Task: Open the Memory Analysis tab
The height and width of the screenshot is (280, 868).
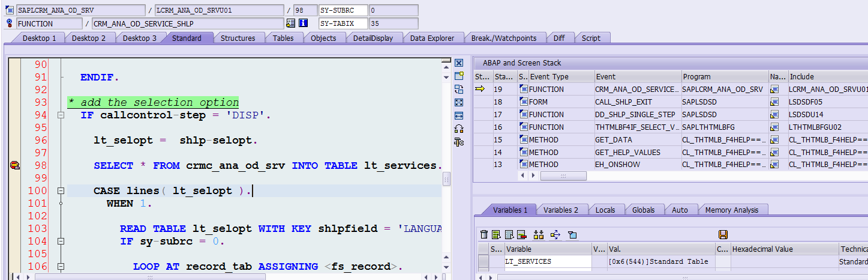Action: pos(732,210)
